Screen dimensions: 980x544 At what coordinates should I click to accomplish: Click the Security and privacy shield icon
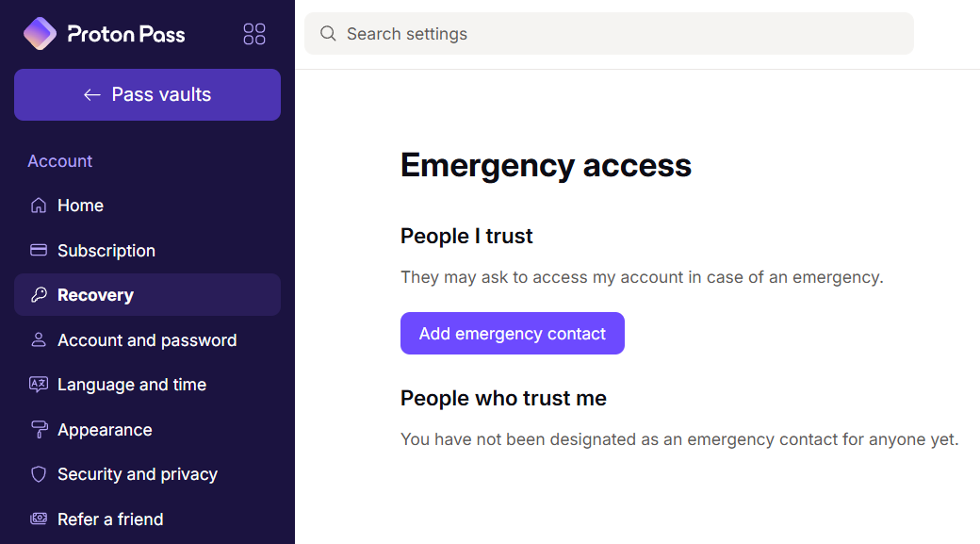pyautogui.click(x=38, y=473)
